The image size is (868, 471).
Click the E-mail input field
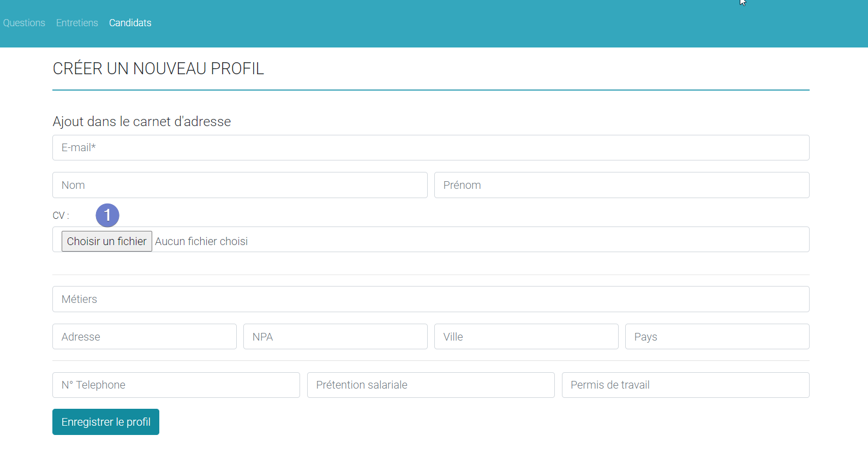point(431,148)
